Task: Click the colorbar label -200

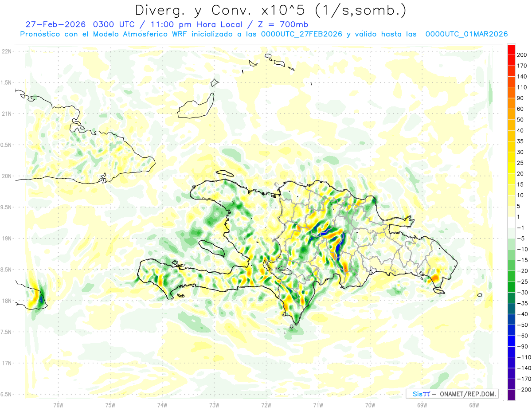Action: pyautogui.click(x=524, y=390)
